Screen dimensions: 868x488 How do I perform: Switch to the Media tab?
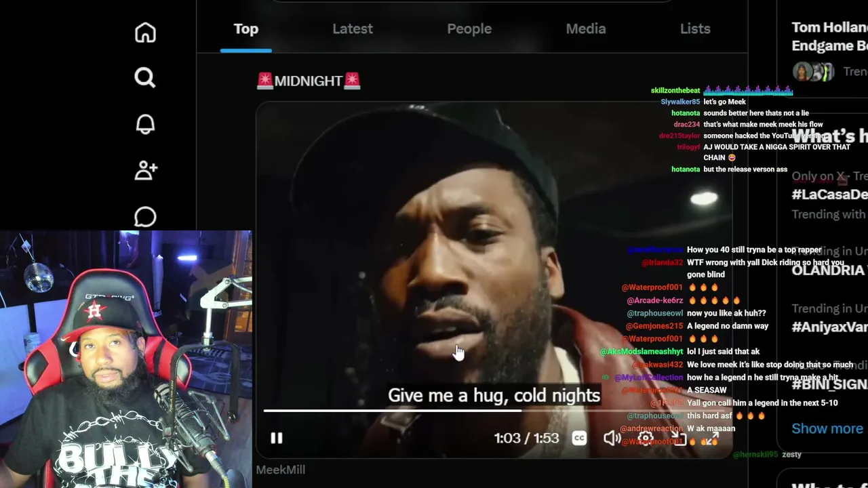(586, 29)
